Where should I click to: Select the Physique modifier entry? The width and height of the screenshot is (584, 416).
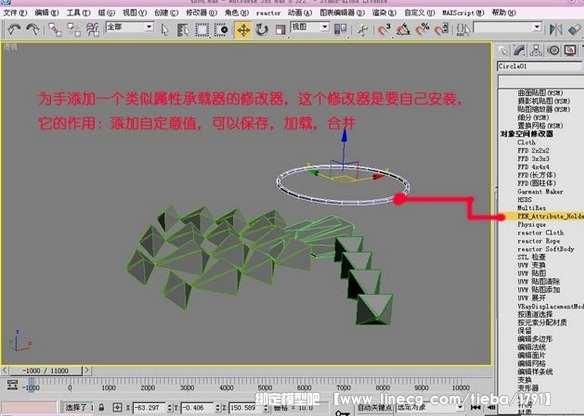point(531,225)
